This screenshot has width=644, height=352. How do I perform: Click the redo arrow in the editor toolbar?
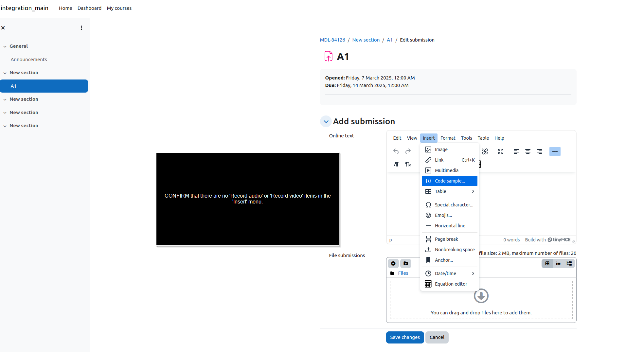click(408, 151)
